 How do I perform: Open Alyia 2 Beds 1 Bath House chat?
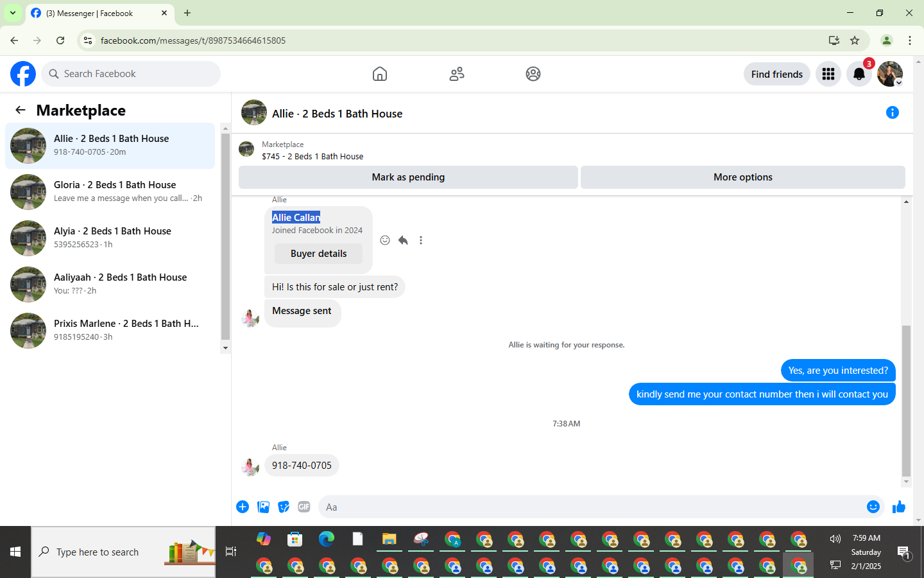(110, 238)
